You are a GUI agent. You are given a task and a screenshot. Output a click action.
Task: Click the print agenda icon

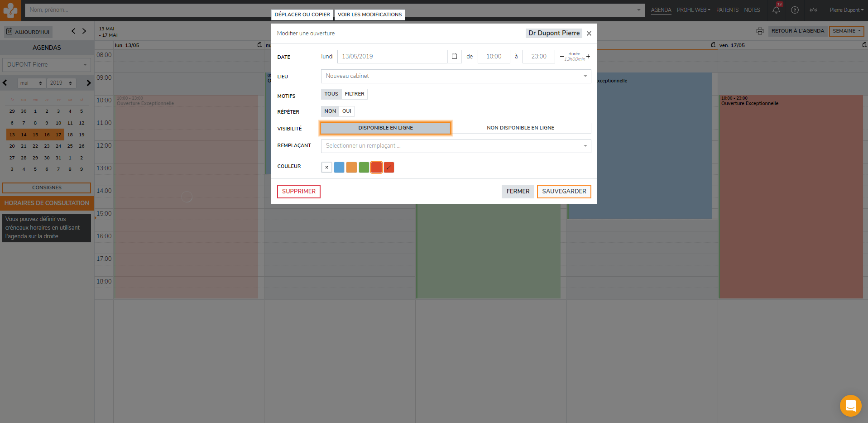[x=760, y=31]
